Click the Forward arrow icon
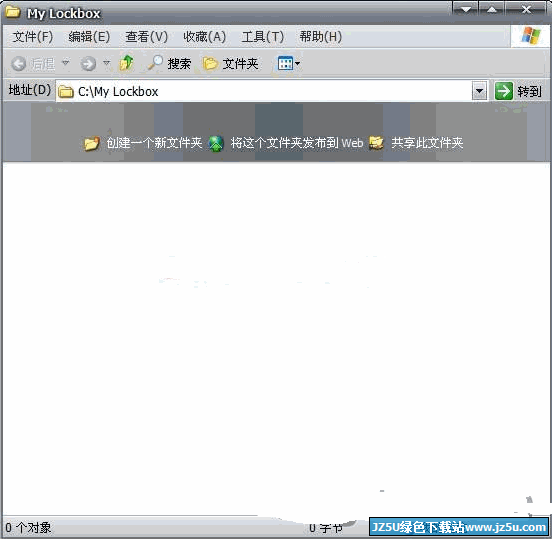 point(88,64)
